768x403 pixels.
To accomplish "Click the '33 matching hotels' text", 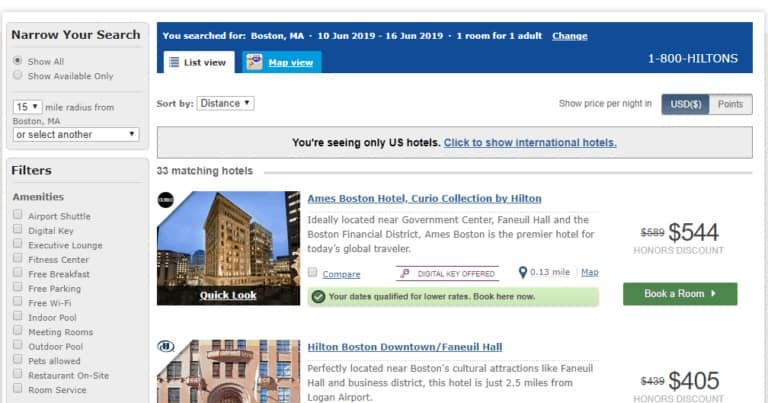I will [205, 171].
